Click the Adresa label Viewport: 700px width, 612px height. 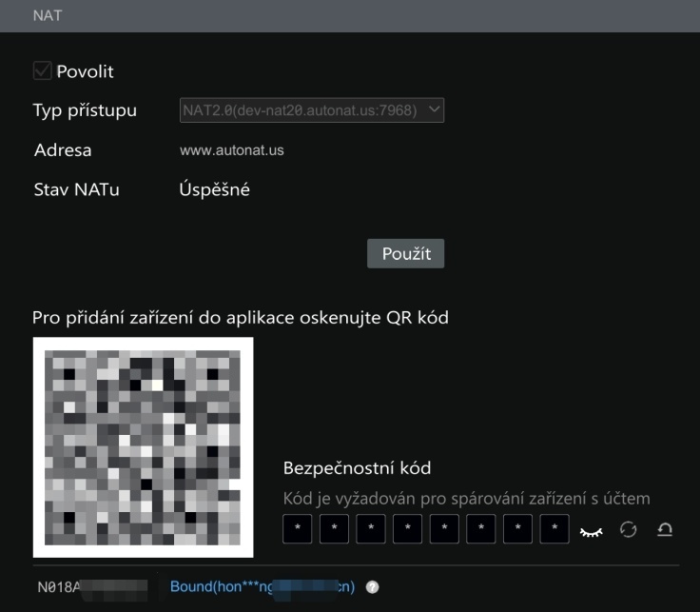point(63,150)
